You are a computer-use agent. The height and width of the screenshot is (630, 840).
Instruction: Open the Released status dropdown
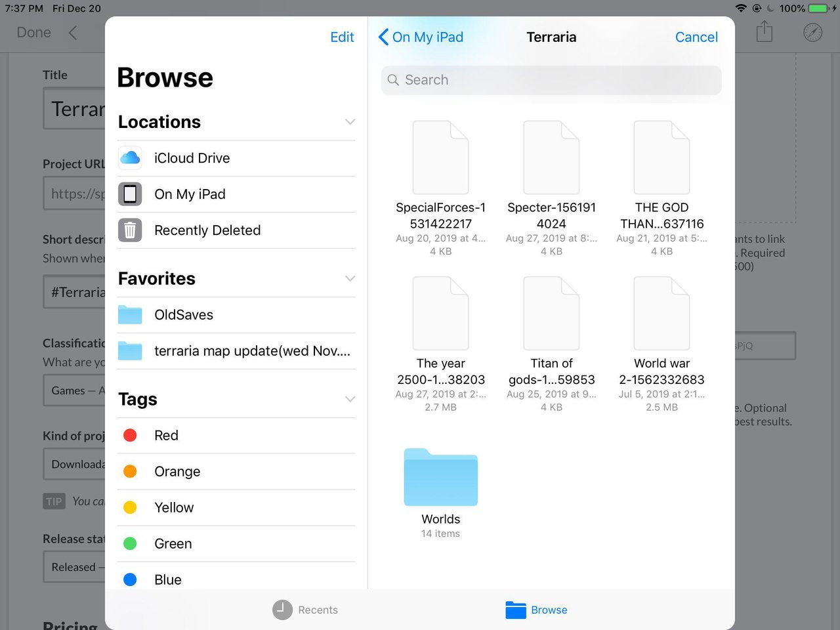74,567
